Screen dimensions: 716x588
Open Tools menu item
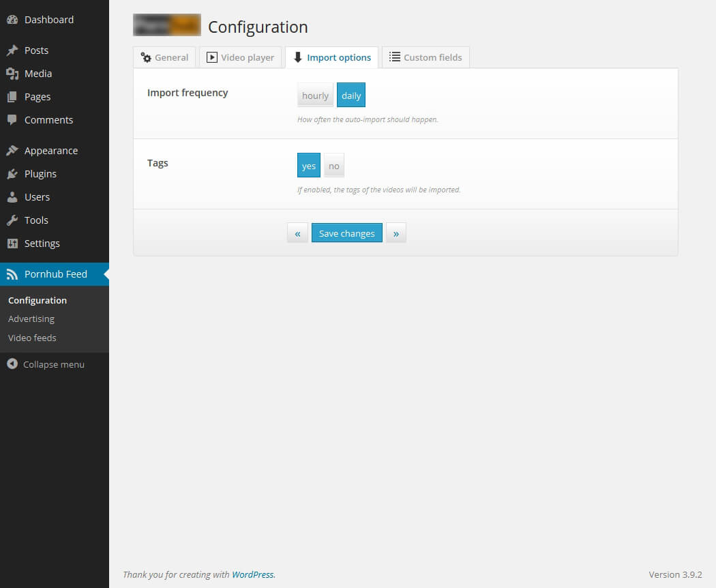pos(55,220)
